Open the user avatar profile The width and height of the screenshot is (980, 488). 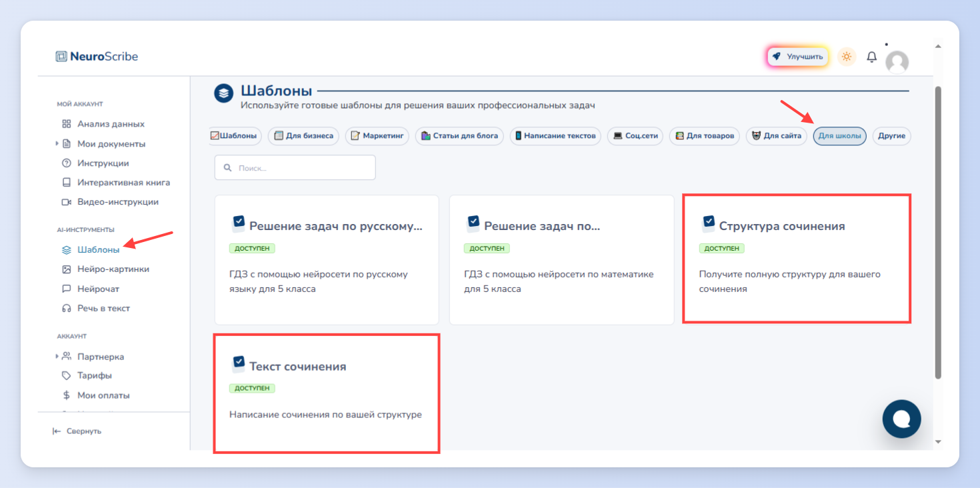pyautogui.click(x=897, y=62)
